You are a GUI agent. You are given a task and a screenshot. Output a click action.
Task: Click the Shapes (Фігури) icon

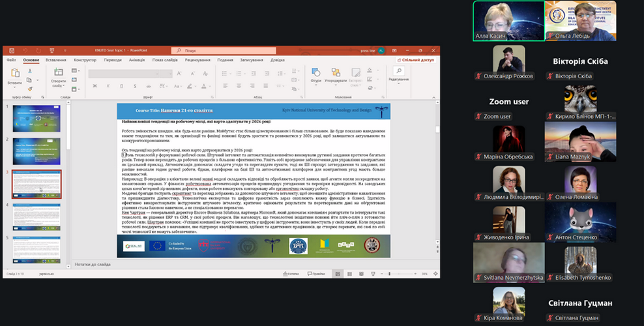tap(316, 74)
